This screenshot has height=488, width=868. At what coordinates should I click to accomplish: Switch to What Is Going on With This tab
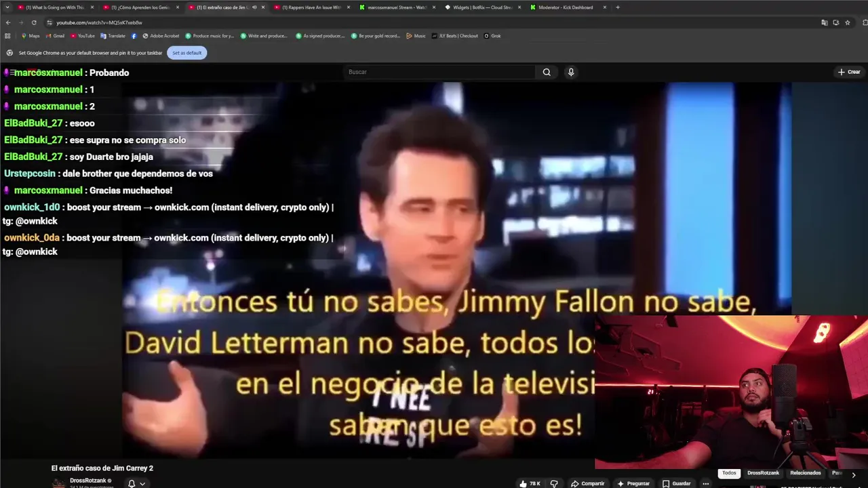pos(54,7)
